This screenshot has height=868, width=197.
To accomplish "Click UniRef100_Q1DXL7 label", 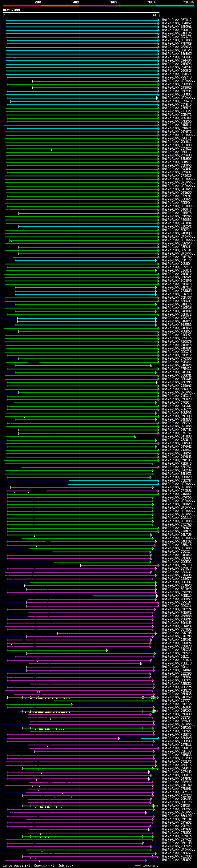I will click(x=177, y=396).
